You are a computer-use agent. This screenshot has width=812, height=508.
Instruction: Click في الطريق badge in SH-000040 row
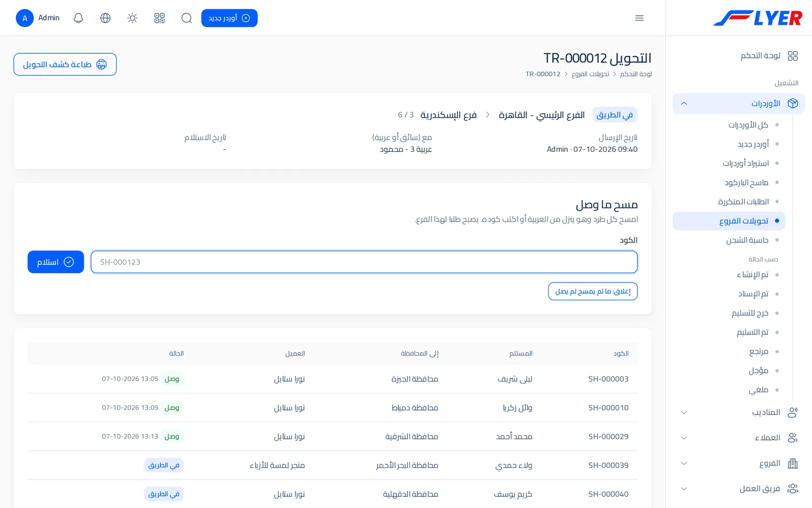tap(164, 494)
